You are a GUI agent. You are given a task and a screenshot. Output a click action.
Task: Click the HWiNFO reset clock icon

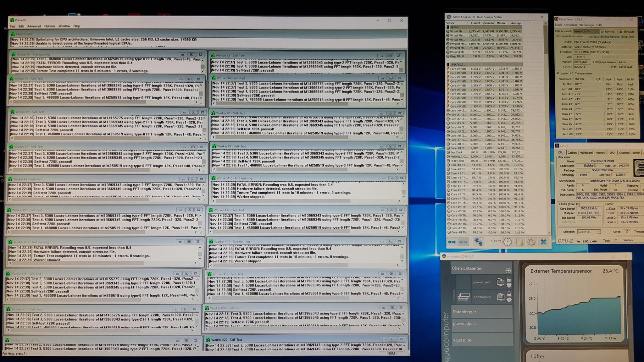point(508,242)
